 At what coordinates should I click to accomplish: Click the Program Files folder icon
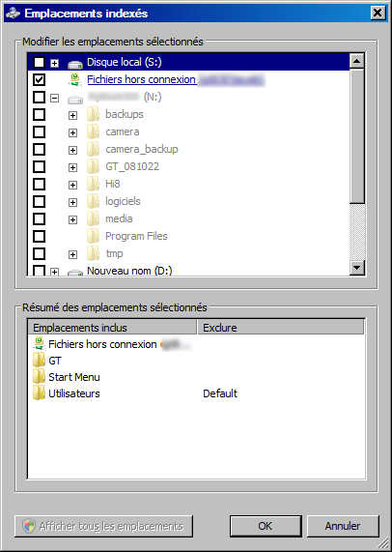[x=93, y=236]
